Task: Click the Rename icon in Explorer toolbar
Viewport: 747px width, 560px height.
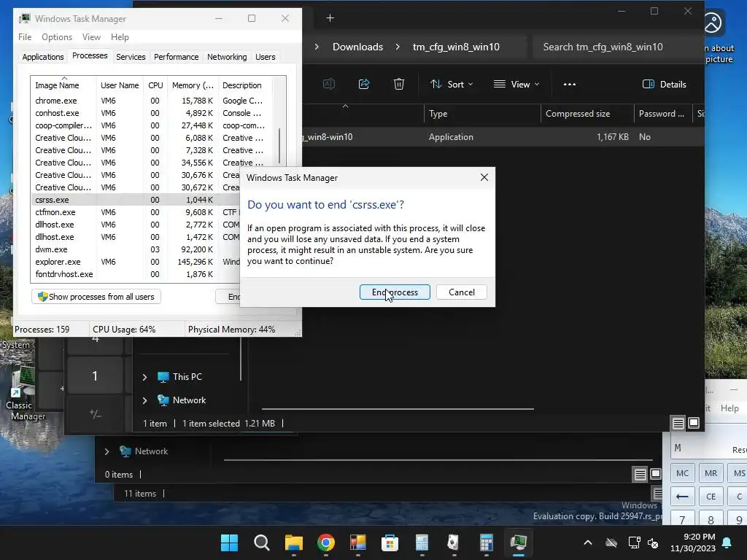Action: [329, 85]
